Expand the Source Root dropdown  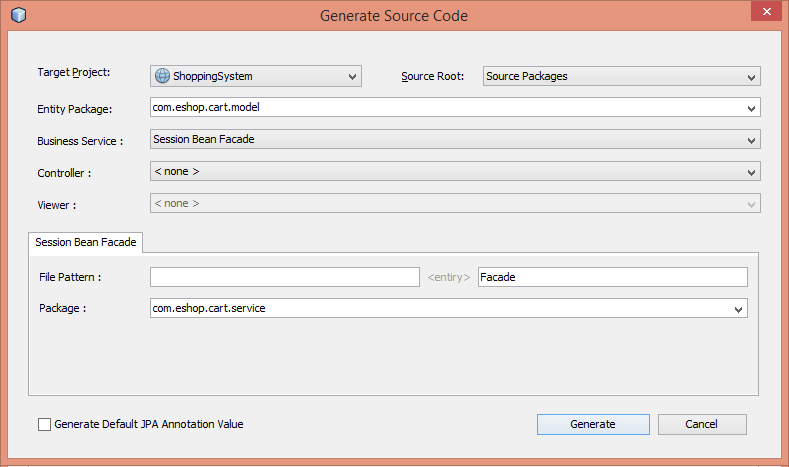(x=751, y=76)
